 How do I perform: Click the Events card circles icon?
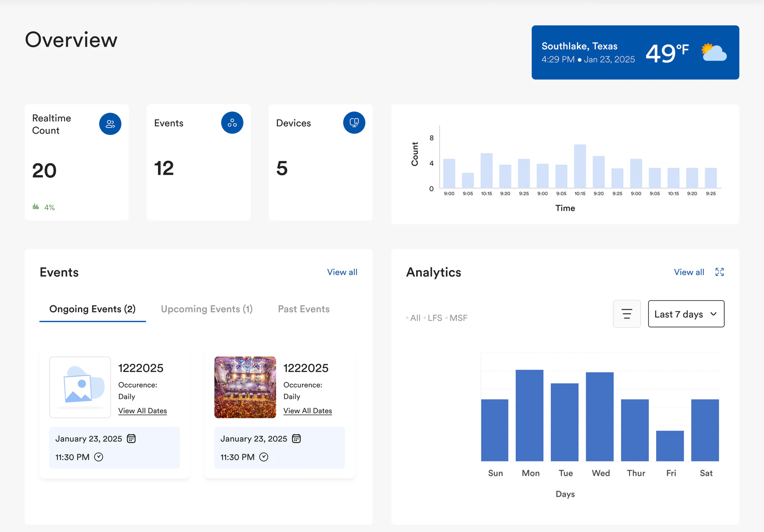pos(232,123)
